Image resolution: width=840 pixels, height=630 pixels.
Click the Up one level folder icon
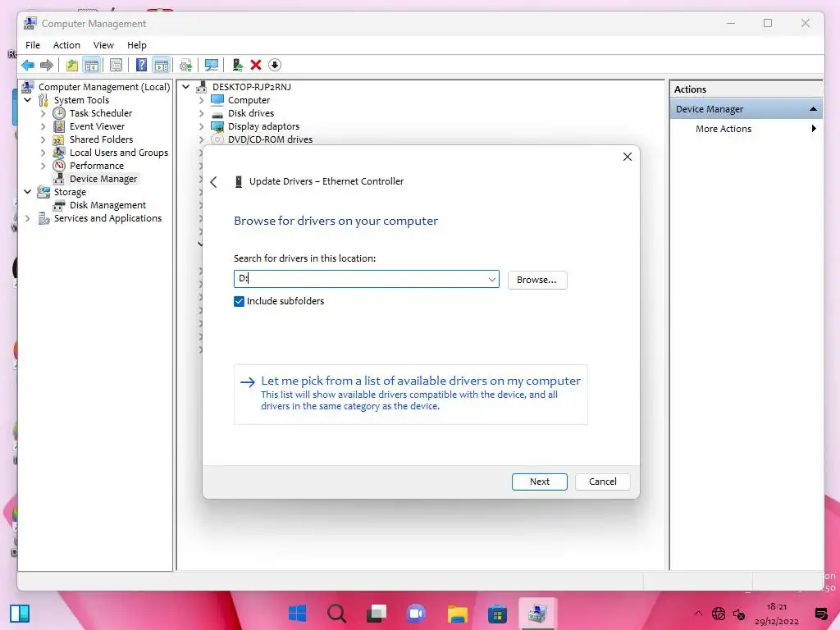click(72, 66)
